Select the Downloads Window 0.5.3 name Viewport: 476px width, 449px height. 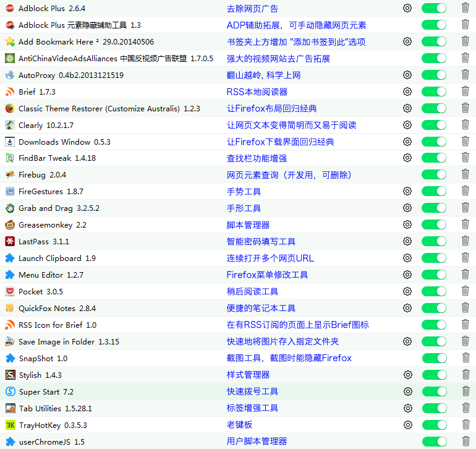pos(64,142)
